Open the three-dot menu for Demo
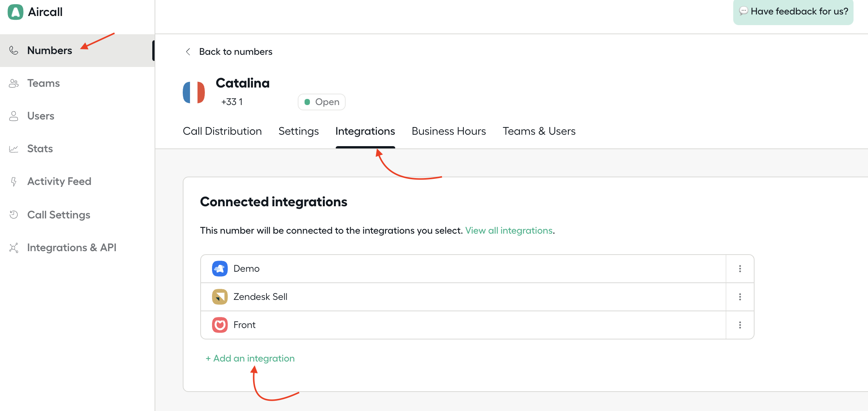868x411 pixels. click(740, 269)
